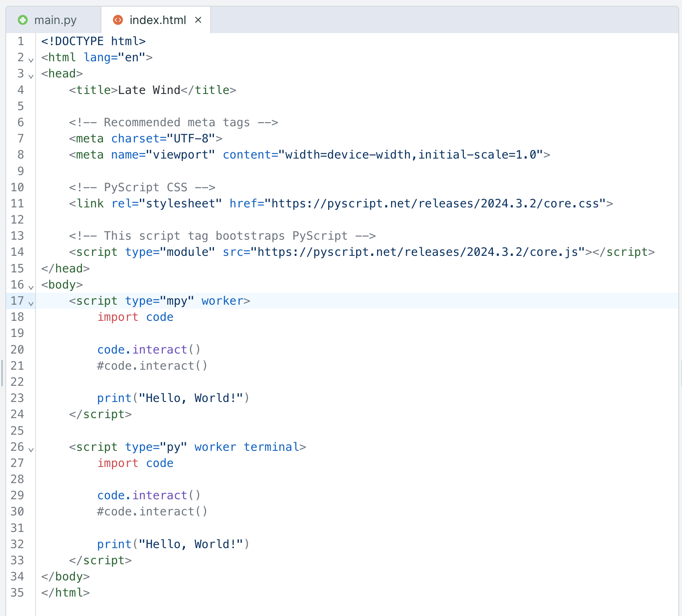682x616 pixels.
Task: Place cursor in the "Late Wind" title text
Action: click(149, 90)
